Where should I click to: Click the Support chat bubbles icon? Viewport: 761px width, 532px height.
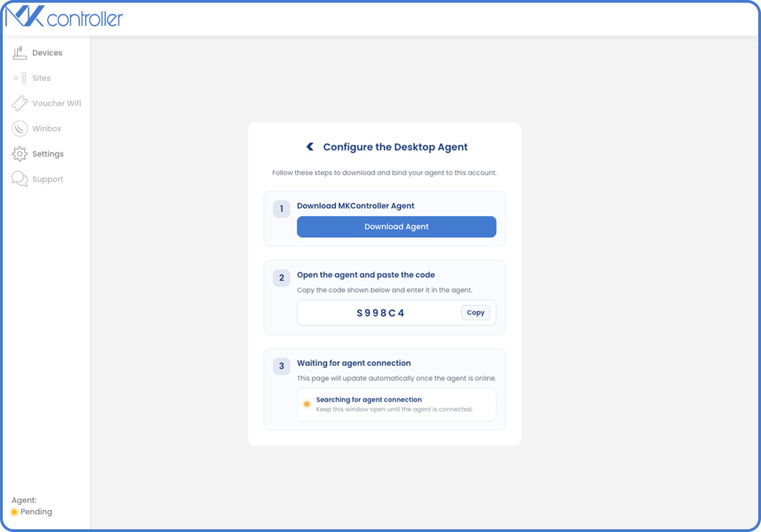(20, 179)
